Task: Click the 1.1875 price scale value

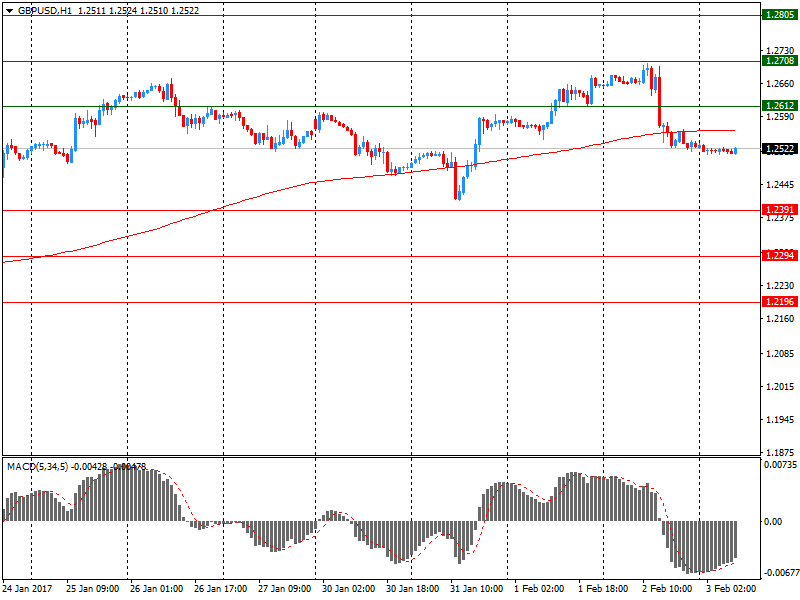Action: (x=780, y=453)
